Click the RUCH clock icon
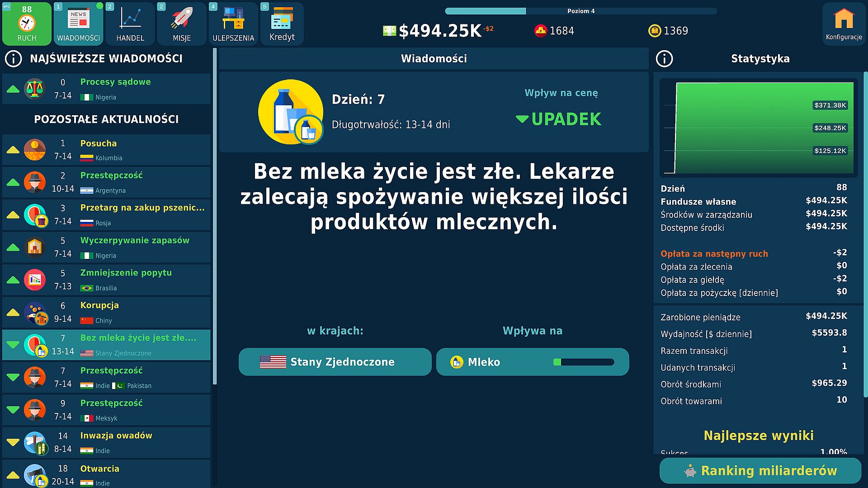Image resolution: width=868 pixels, height=488 pixels. pyautogui.click(x=27, y=23)
